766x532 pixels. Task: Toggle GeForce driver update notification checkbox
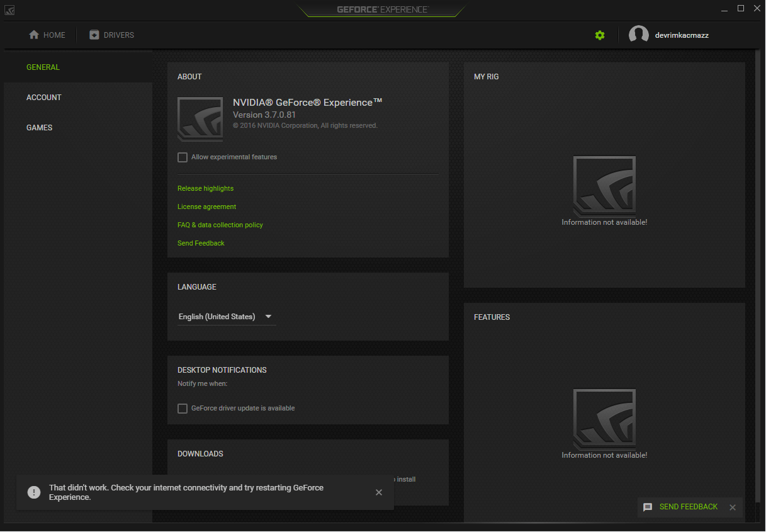pyautogui.click(x=183, y=409)
